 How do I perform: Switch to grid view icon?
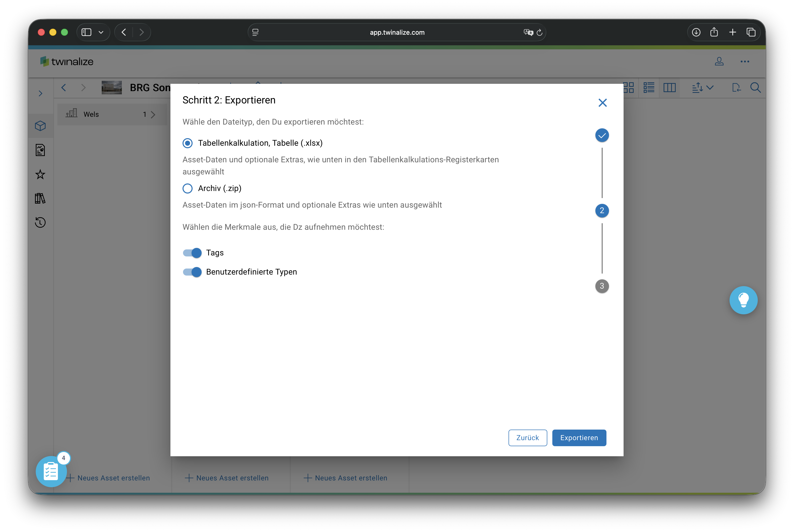pyautogui.click(x=628, y=88)
